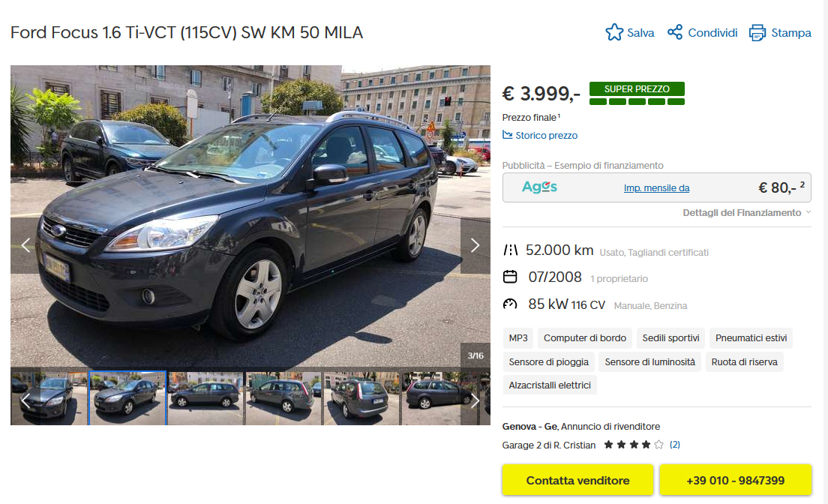View the (2) seller reviews link
The height and width of the screenshot is (504, 828).
coord(675,444)
